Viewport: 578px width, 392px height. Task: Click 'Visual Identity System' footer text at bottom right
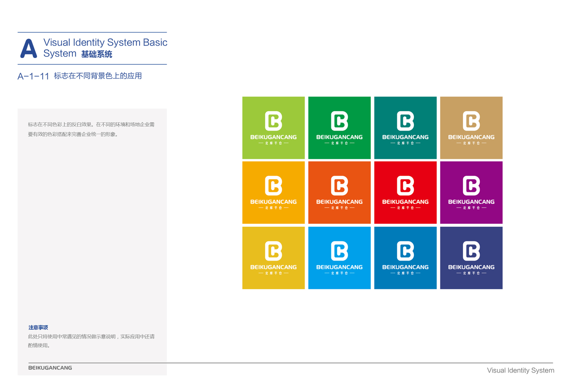click(x=520, y=370)
